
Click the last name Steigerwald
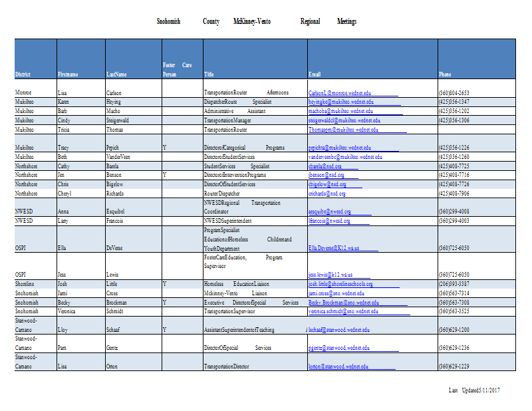pyautogui.click(x=118, y=120)
